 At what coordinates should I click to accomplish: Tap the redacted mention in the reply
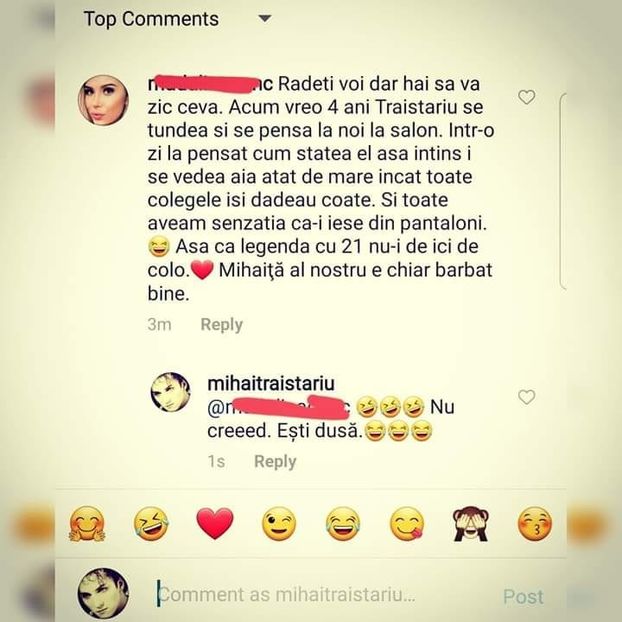279,407
